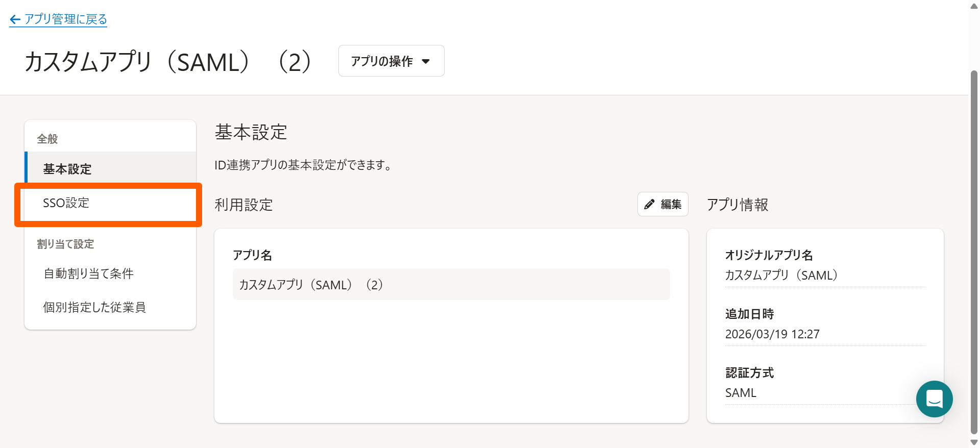
Task: Open 自動割り当て条件 settings
Action: pyautogui.click(x=88, y=273)
